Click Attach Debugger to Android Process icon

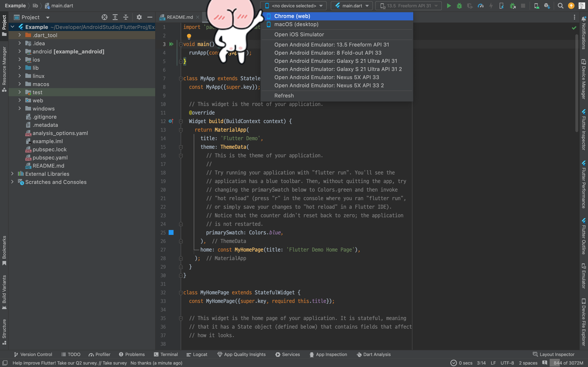[x=513, y=6]
